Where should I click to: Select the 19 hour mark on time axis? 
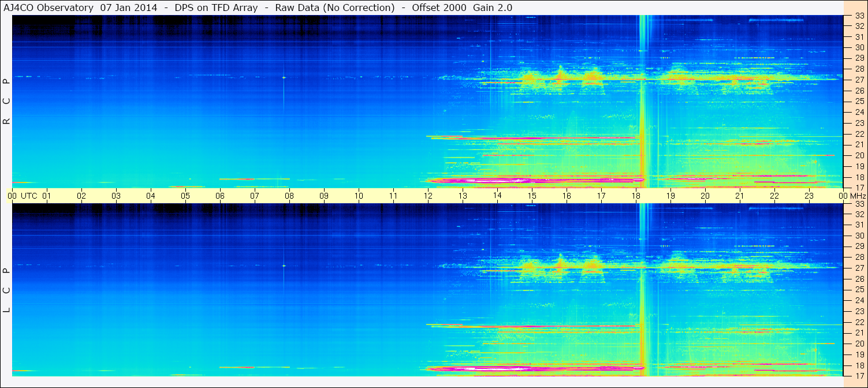point(670,196)
